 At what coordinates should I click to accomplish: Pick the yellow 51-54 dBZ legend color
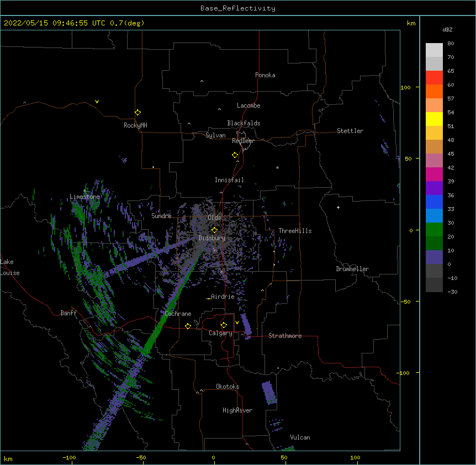tap(434, 119)
